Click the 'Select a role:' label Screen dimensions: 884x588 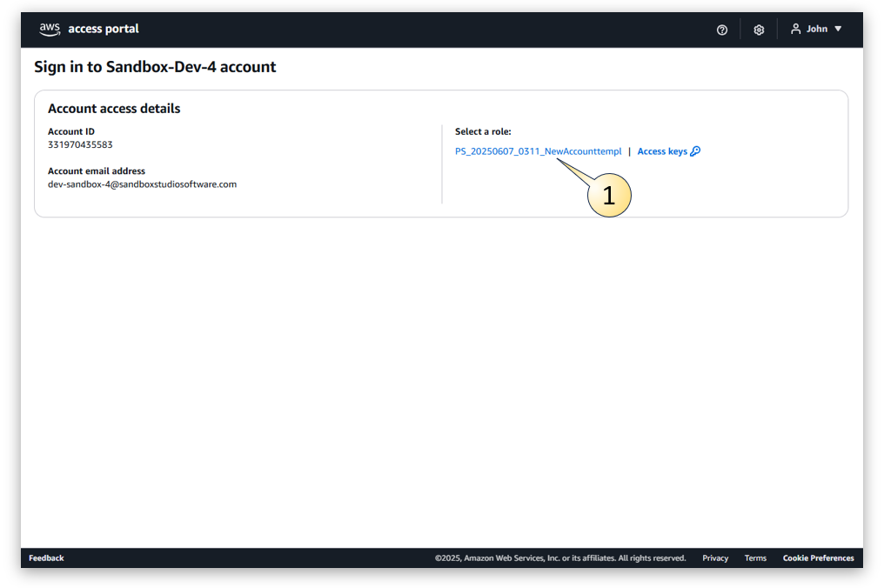(x=483, y=131)
